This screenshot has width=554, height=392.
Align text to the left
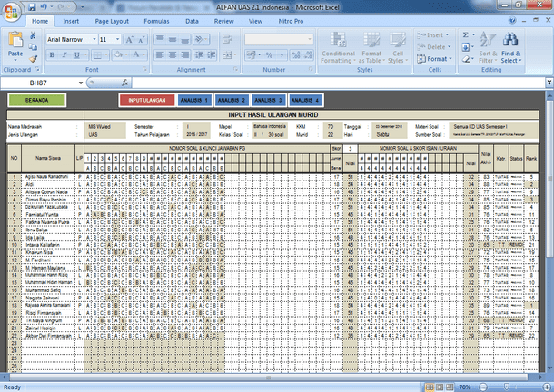tap(160, 54)
